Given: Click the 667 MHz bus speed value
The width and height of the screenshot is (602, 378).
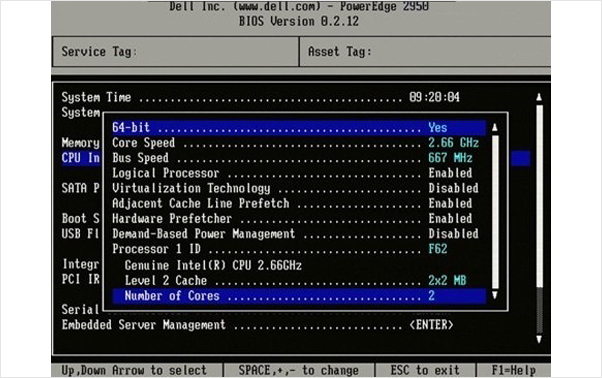Looking at the screenshot, I should click(450, 158).
